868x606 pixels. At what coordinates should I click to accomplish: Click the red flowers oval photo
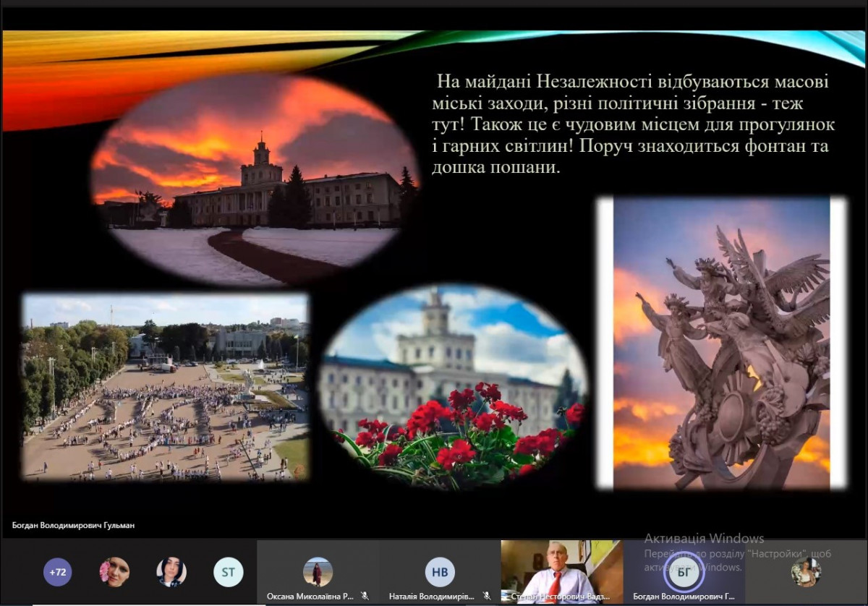(x=454, y=389)
